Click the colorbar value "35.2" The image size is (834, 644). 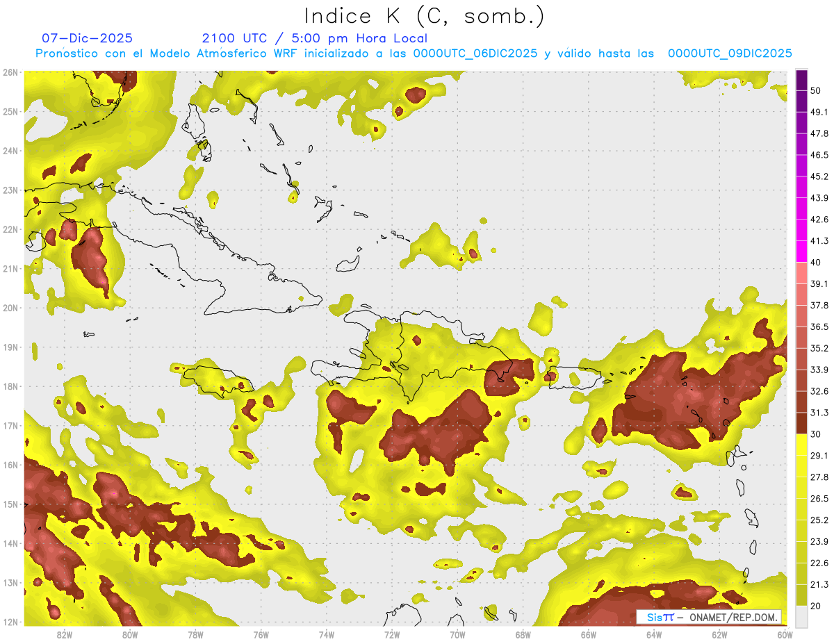[819, 348]
